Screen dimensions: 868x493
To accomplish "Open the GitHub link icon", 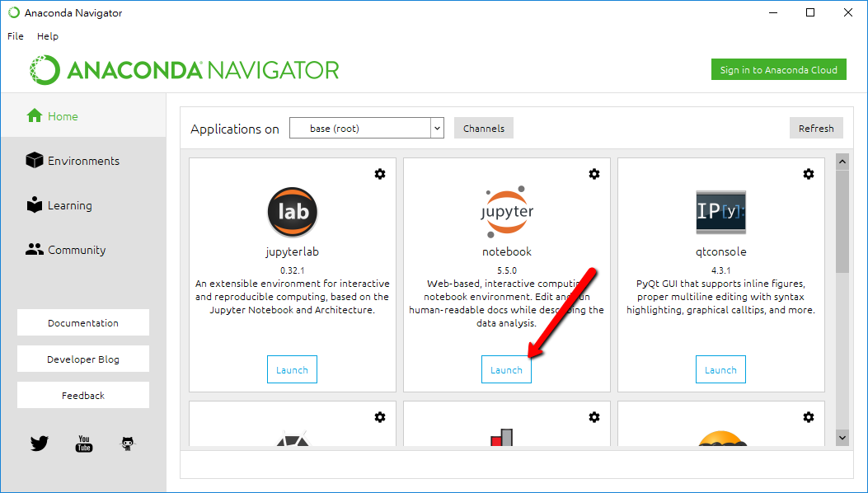I will pyautogui.click(x=128, y=444).
